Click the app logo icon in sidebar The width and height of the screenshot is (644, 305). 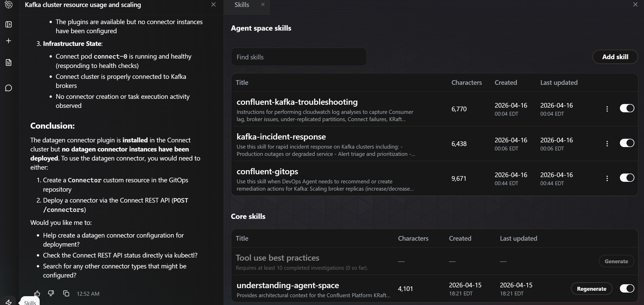(9, 4)
